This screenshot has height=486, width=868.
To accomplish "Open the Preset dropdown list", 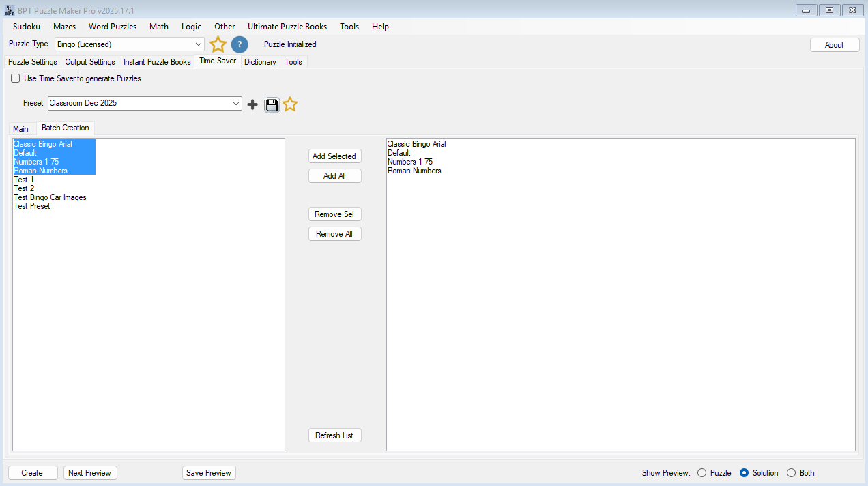I will click(236, 104).
